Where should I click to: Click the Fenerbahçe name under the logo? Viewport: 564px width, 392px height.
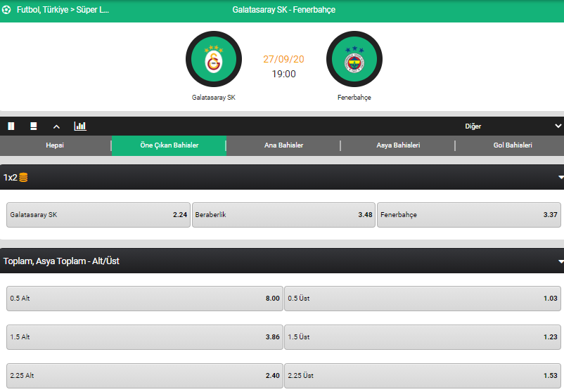tap(354, 98)
